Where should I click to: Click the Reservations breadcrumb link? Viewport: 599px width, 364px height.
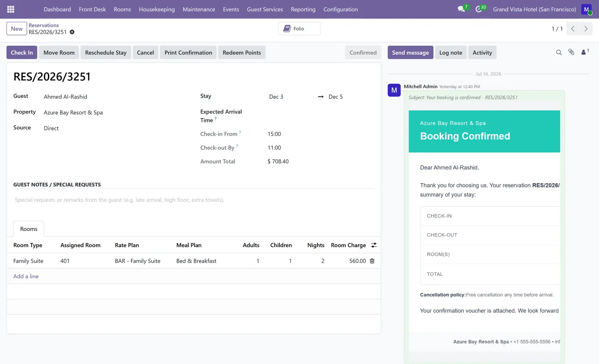(x=44, y=25)
